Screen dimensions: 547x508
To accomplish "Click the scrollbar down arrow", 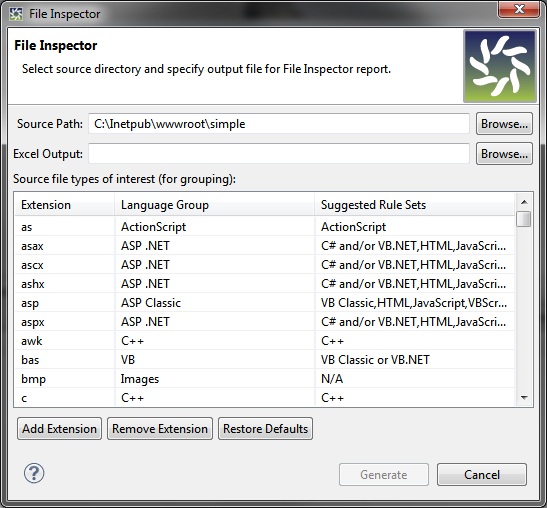I will coord(524,397).
